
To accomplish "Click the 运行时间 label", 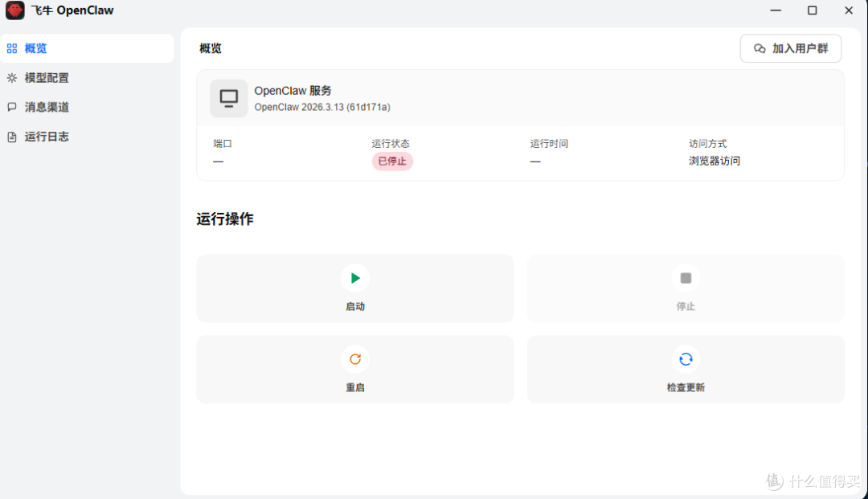I will click(549, 144).
